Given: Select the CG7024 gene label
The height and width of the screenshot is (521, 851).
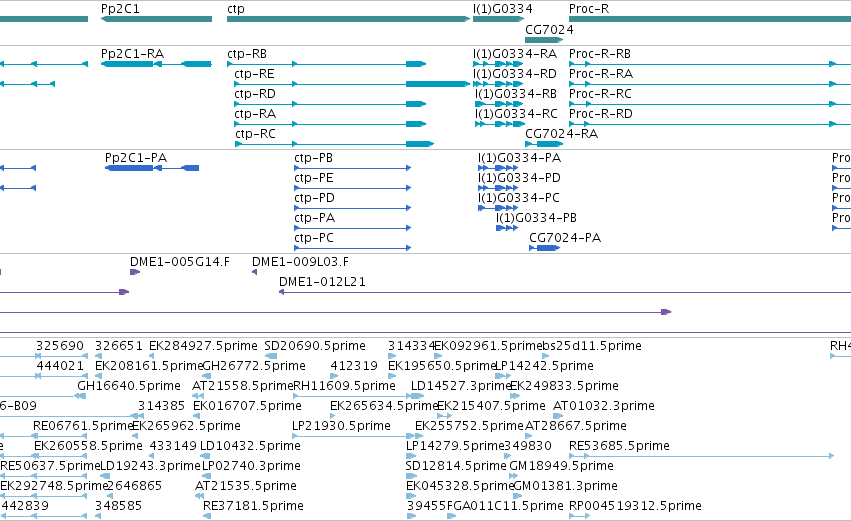Looking at the screenshot, I should [549, 29].
